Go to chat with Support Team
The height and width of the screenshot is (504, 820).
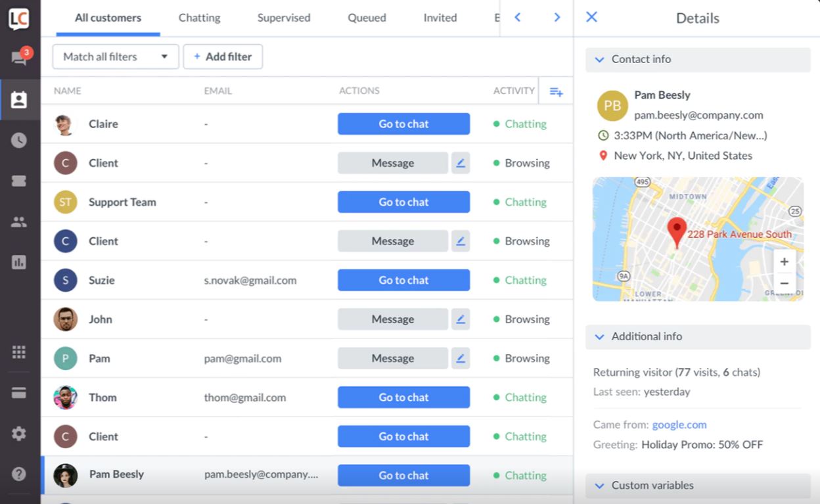(x=403, y=202)
